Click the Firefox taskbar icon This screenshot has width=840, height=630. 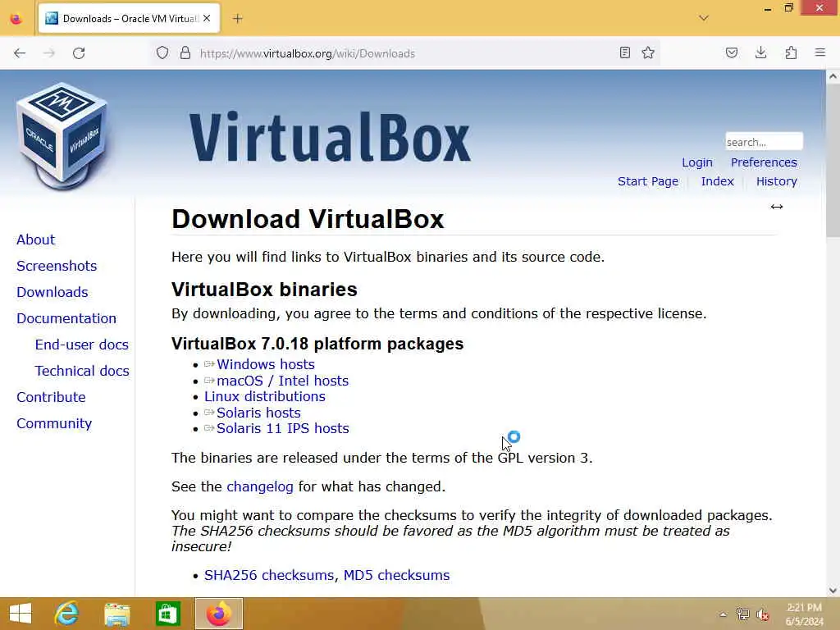point(218,614)
